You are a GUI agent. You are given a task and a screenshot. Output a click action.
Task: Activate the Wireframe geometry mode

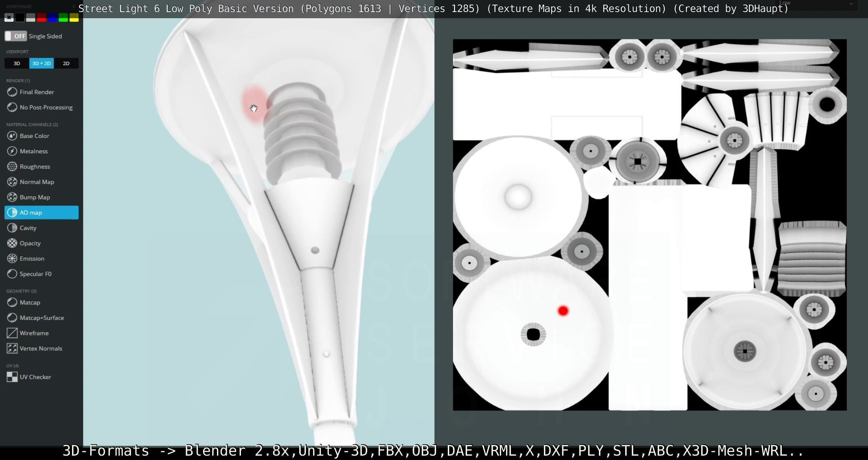[x=34, y=333]
